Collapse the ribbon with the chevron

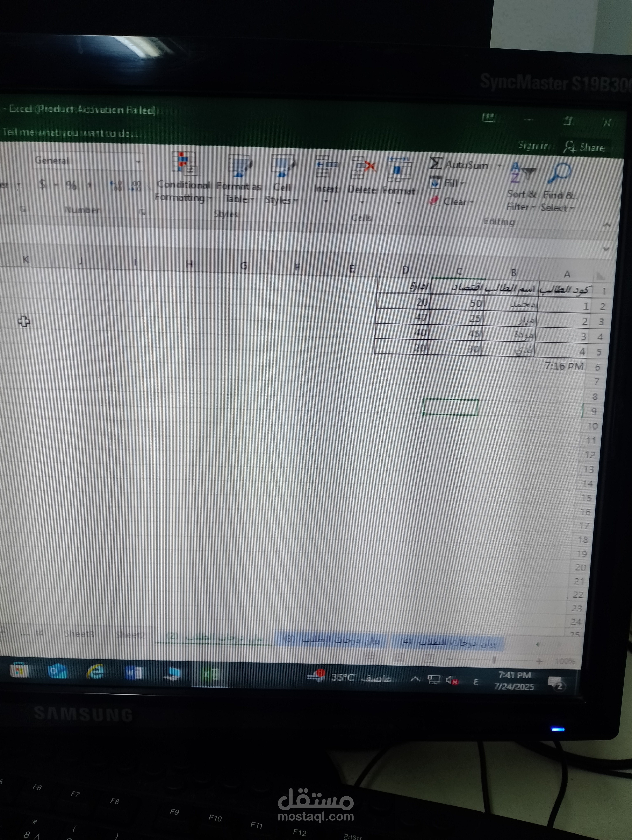click(606, 225)
